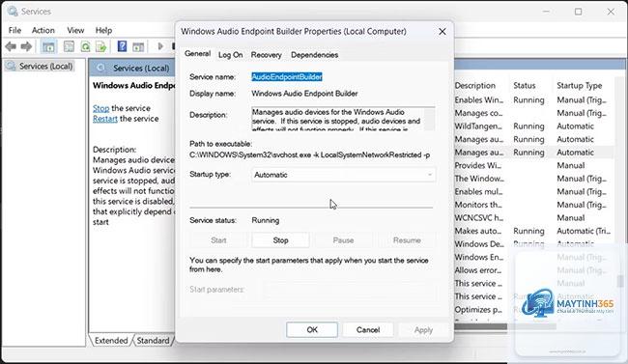Viewport: 628px width, 364px height.
Task: Click the Resume button
Action: pos(407,240)
